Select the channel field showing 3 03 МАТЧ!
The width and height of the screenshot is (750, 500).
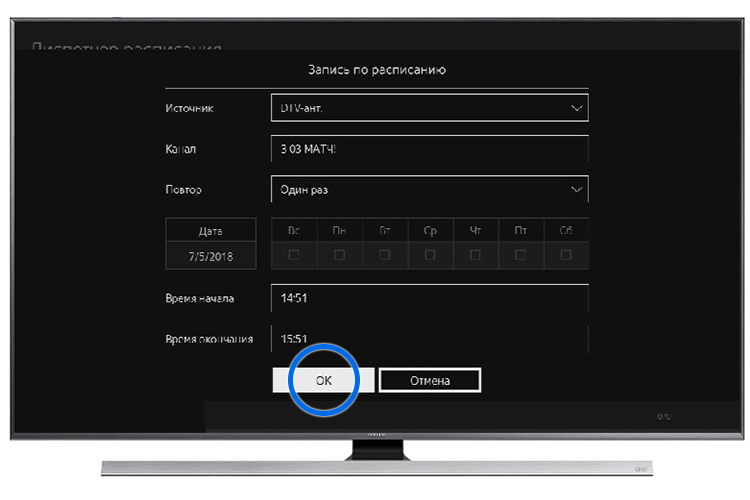428,148
